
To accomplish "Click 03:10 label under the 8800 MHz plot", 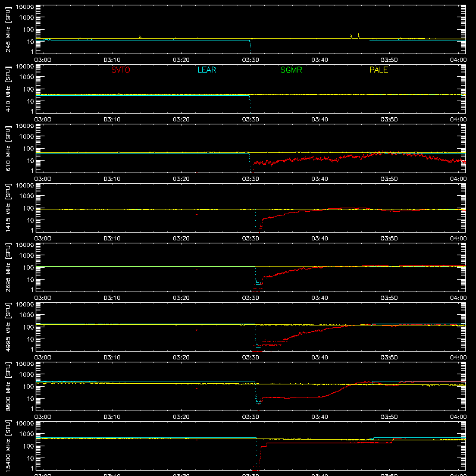I will pos(112,417).
